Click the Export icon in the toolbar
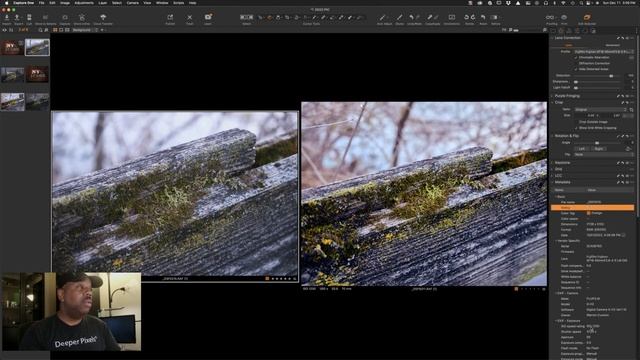This screenshot has width=640, height=360. 17,17
